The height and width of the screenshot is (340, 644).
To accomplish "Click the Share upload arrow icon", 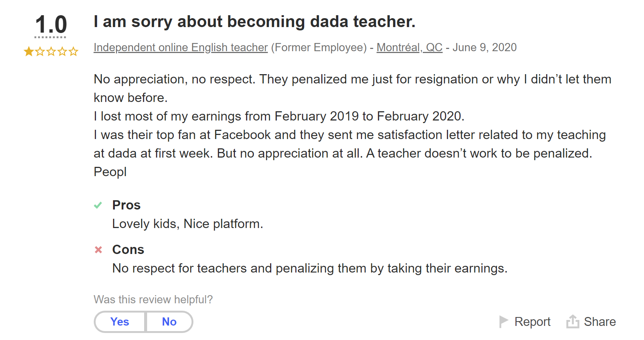I will (572, 321).
